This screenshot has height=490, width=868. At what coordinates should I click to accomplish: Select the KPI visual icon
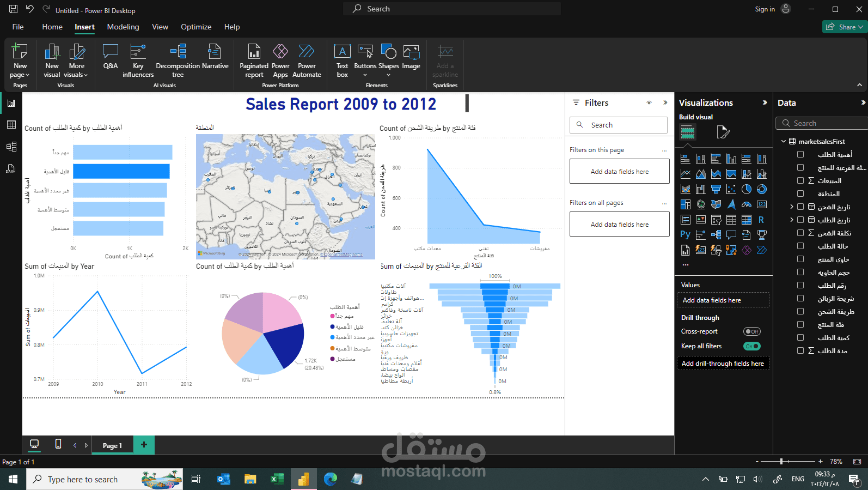pos(701,220)
